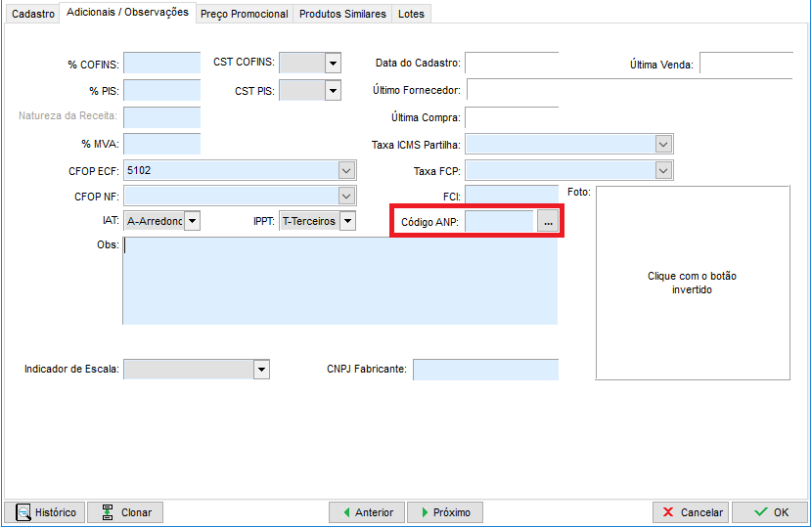Click the red X Cancelar button
812x528 pixels.
click(x=691, y=512)
